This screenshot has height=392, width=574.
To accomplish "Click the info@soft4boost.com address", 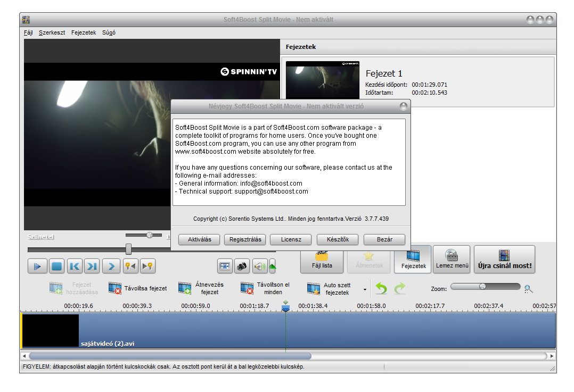I will 271,183.
